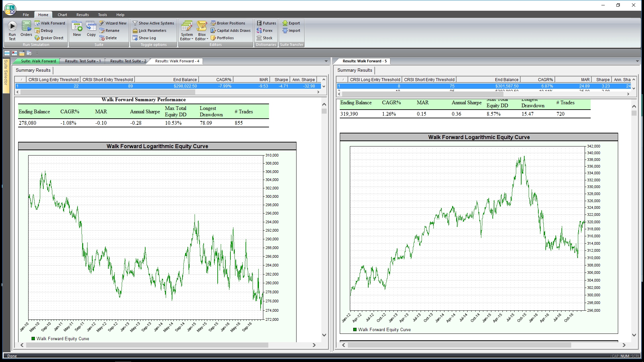Select the Results: Walk Forward - 4 tab
Viewport: 644px width, 362px height.
pyautogui.click(x=177, y=61)
